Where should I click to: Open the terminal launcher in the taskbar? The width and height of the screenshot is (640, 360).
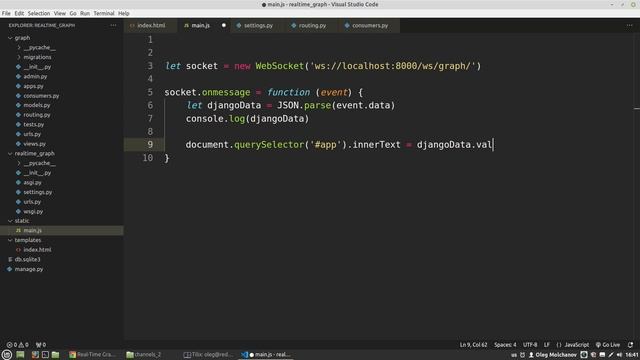tap(45, 355)
